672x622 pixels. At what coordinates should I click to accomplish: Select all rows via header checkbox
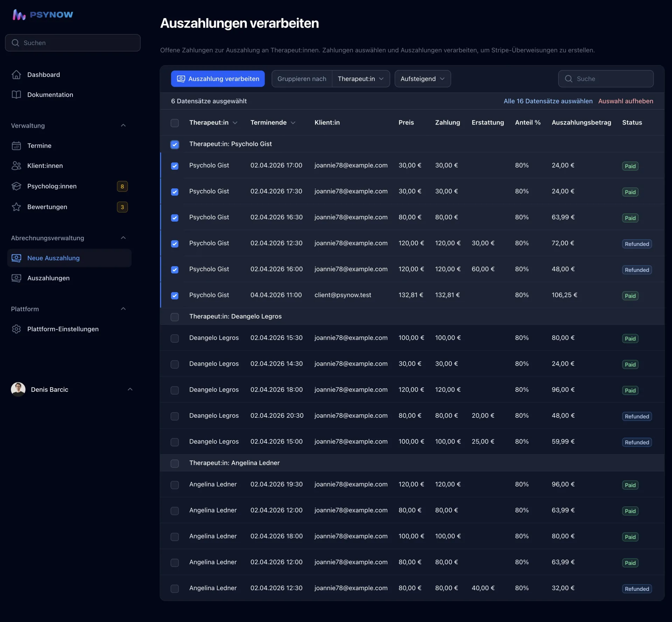coord(175,123)
